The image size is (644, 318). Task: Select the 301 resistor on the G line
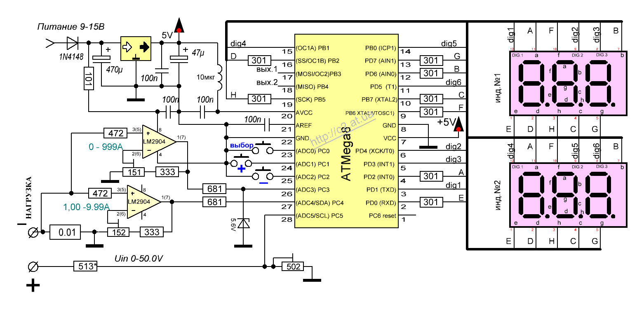point(431,61)
